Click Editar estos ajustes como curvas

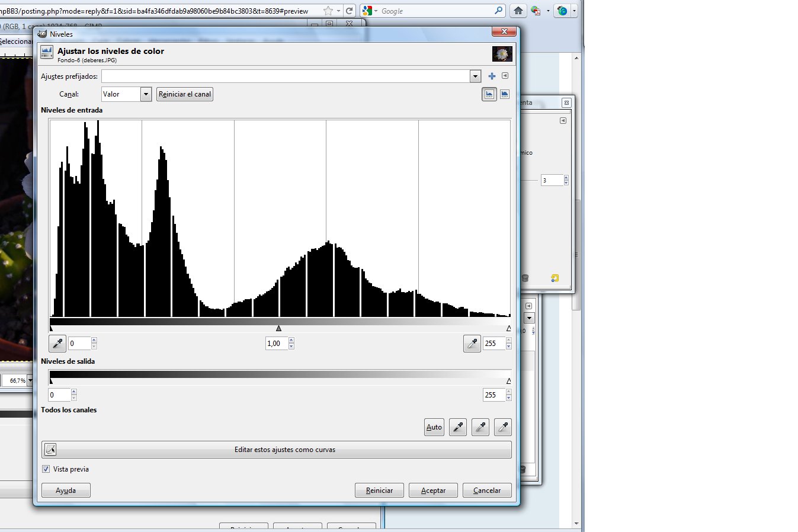coord(277,450)
